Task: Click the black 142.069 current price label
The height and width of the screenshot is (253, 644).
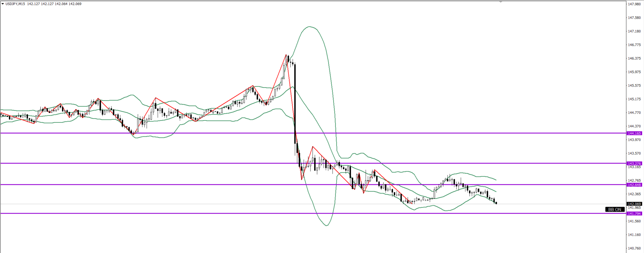Action: [634, 204]
